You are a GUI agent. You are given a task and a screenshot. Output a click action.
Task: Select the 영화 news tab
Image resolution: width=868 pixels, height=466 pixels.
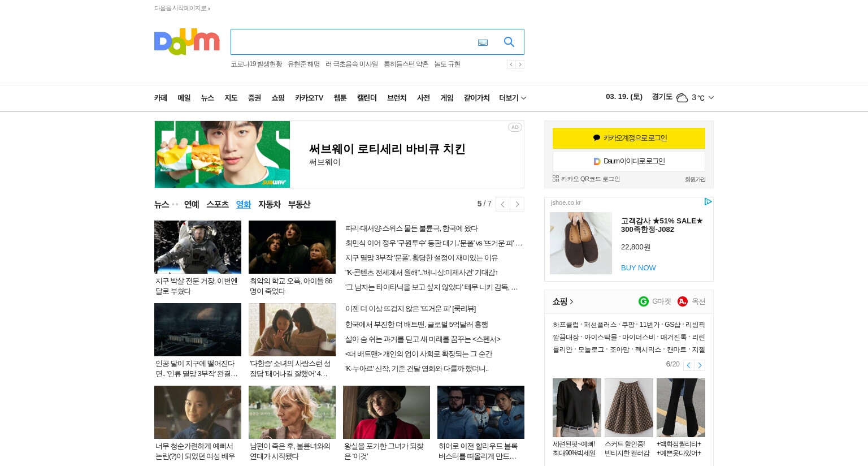point(244,204)
